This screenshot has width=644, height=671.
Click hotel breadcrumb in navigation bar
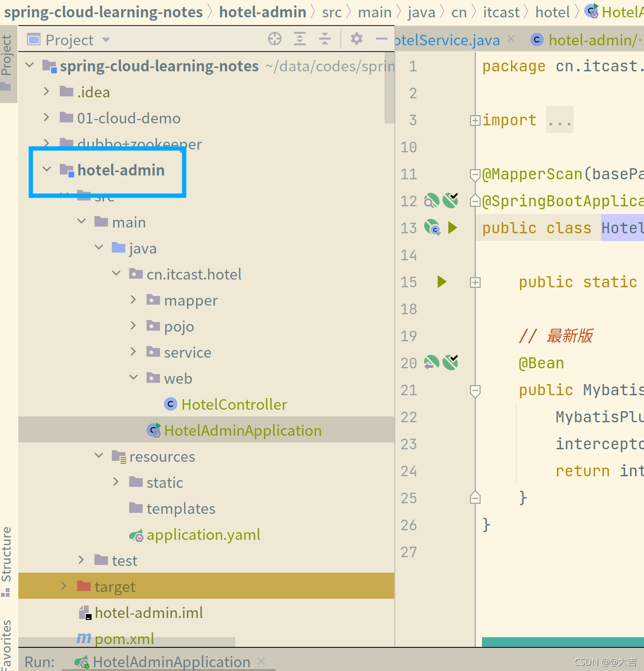pos(552,12)
